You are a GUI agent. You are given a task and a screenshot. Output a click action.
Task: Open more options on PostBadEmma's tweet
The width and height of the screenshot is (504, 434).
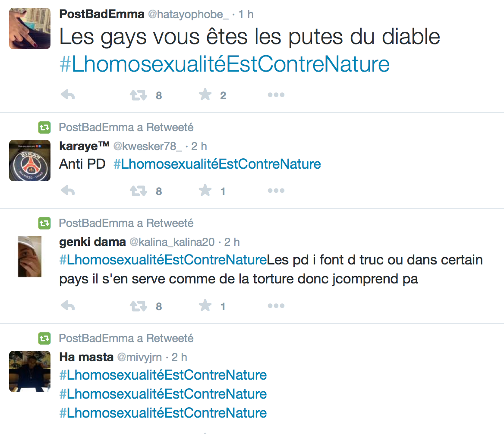(276, 95)
